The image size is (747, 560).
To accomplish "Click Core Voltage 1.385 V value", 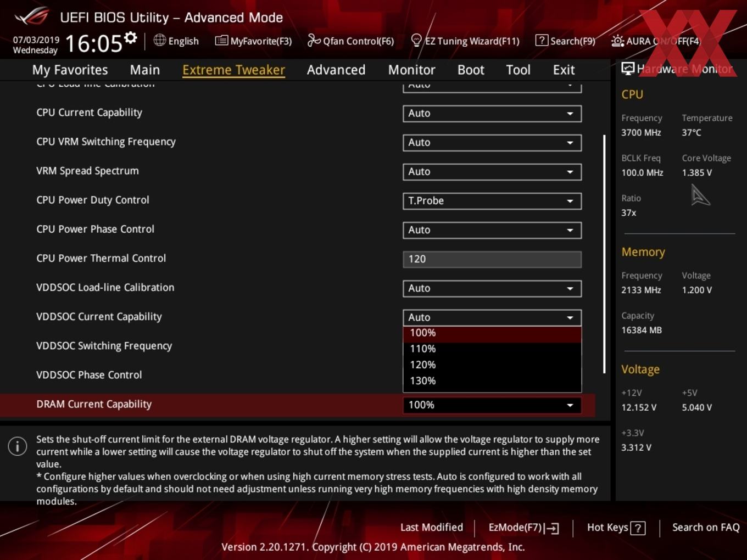I will (696, 172).
